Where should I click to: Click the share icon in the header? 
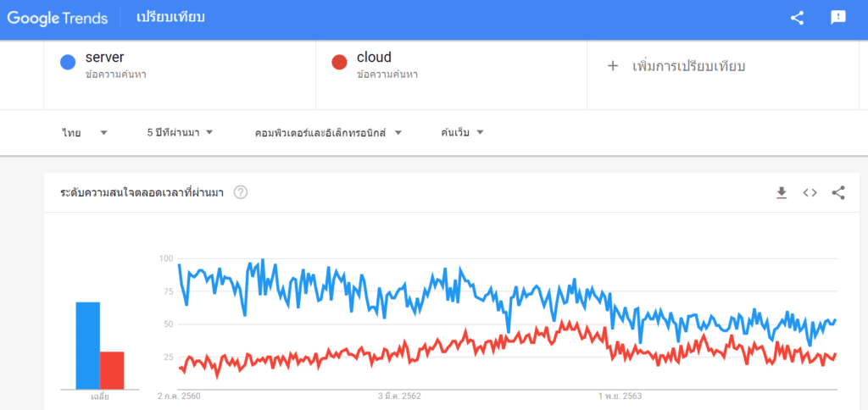(x=797, y=19)
